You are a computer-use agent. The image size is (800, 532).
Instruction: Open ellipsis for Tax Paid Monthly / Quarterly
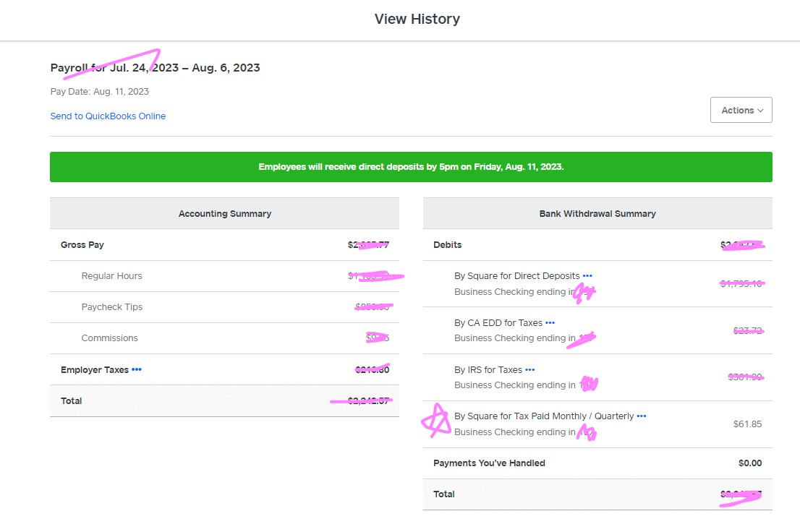point(642,416)
